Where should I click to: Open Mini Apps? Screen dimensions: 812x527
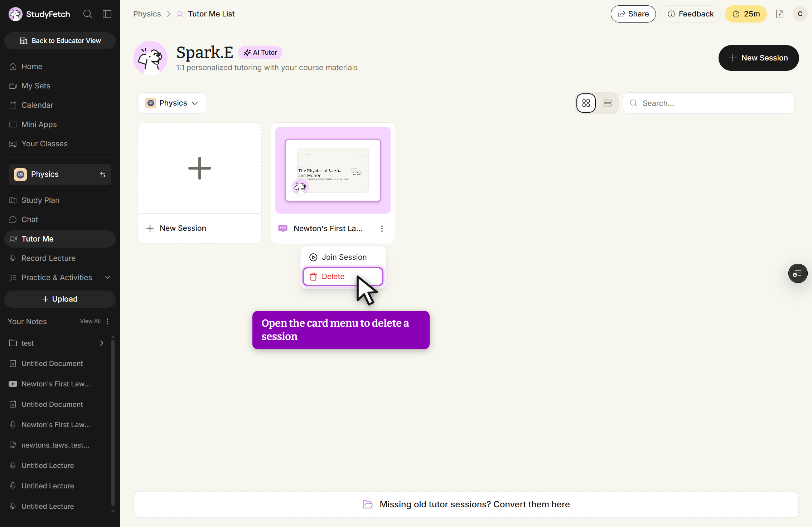coord(60,125)
